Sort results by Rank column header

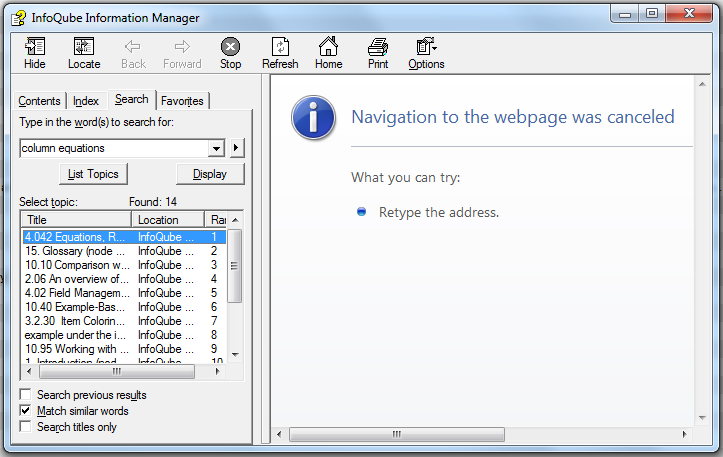click(x=216, y=220)
